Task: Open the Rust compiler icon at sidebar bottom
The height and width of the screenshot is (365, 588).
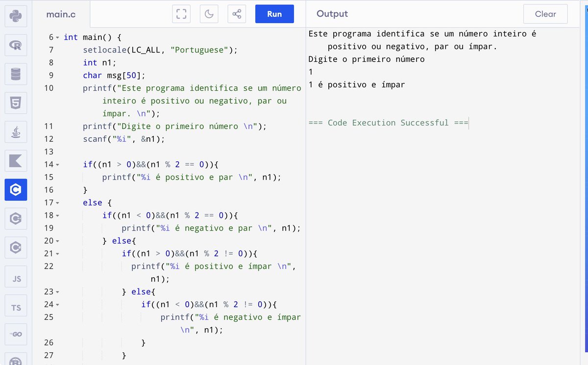Action: pyautogui.click(x=16, y=359)
